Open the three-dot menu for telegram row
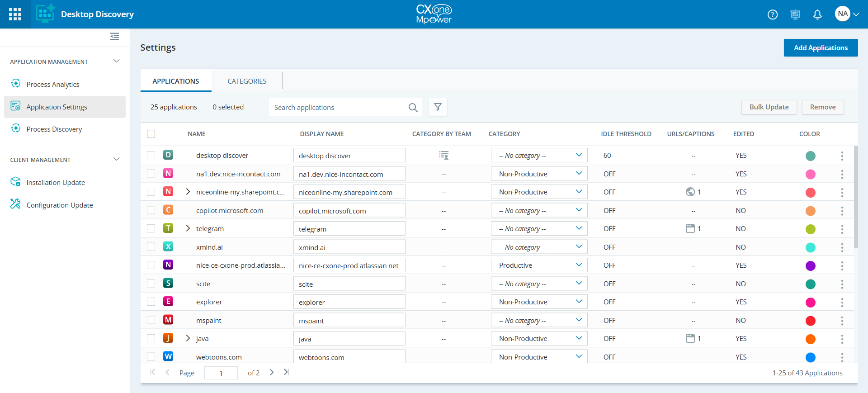Image resolution: width=868 pixels, height=393 pixels. pyautogui.click(x=842, y=229)
